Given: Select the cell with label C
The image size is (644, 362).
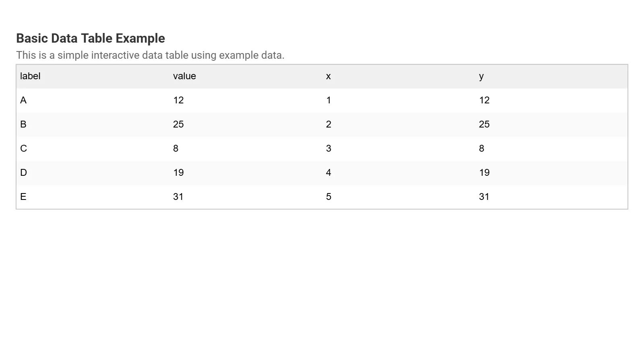Looking at the screenshot, I should tap(23, 149).
